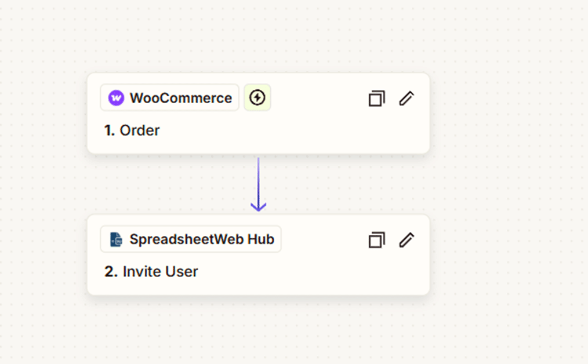Select the connector line between steps

(x=258, y=180)
